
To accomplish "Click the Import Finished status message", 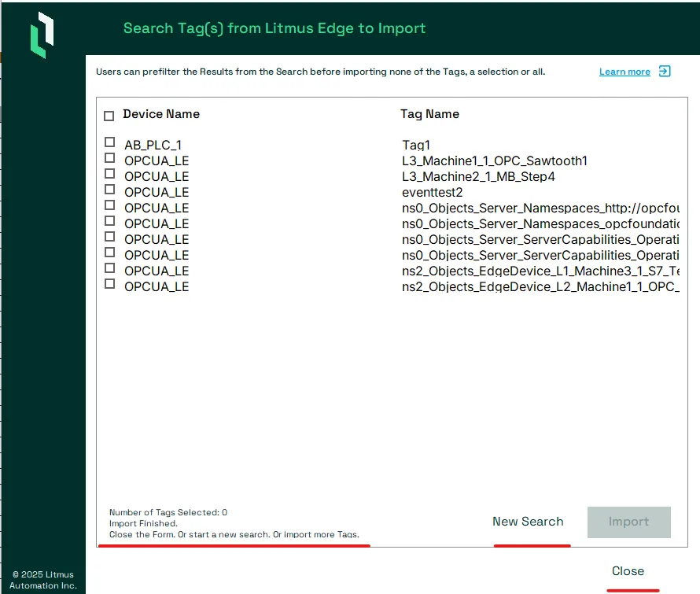I will pos(143,523).
